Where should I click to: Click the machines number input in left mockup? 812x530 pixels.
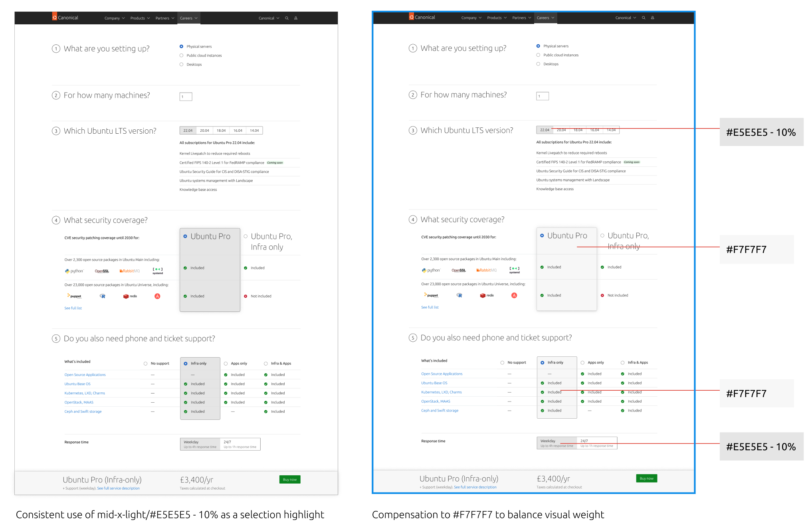186,97
